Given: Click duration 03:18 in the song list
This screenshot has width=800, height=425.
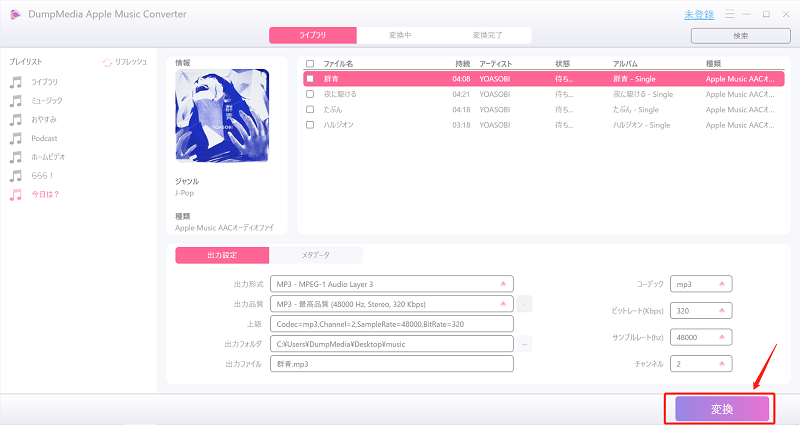Looking at the screenshot, I should tap(461, 124).
